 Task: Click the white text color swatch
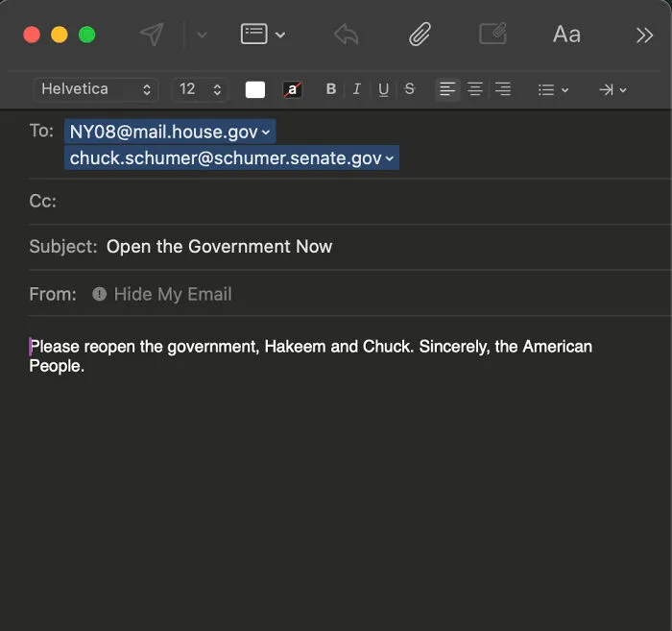[255, 89]
